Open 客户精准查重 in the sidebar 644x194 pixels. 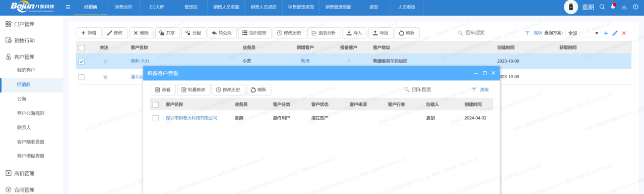[x=31, y=142]
